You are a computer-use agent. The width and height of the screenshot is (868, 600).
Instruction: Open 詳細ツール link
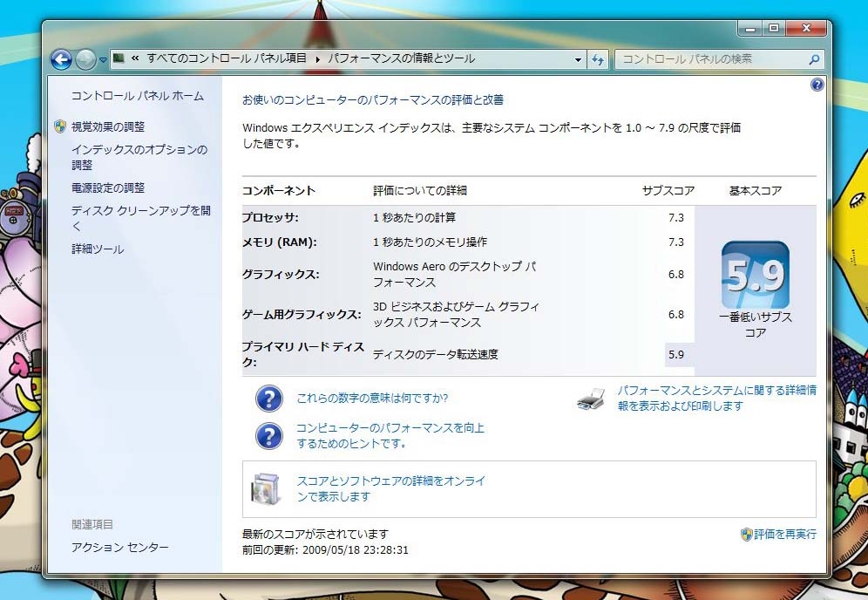point(98,249)
